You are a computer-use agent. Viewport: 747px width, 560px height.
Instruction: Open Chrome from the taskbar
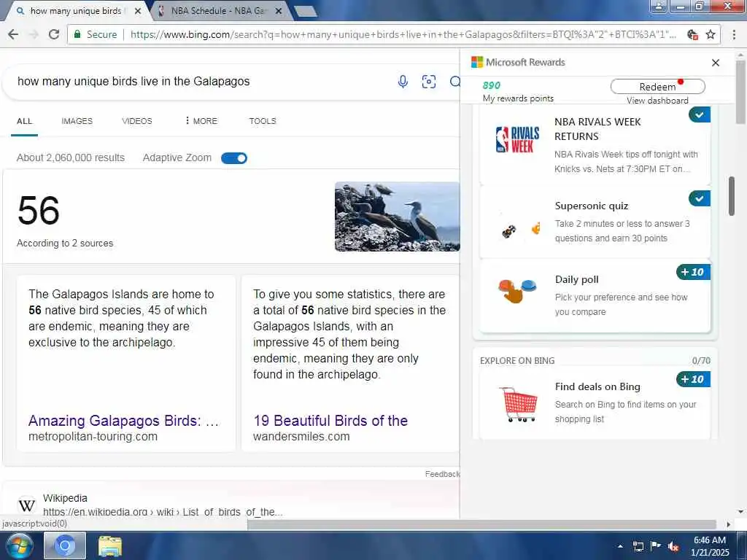coord(65,545)
